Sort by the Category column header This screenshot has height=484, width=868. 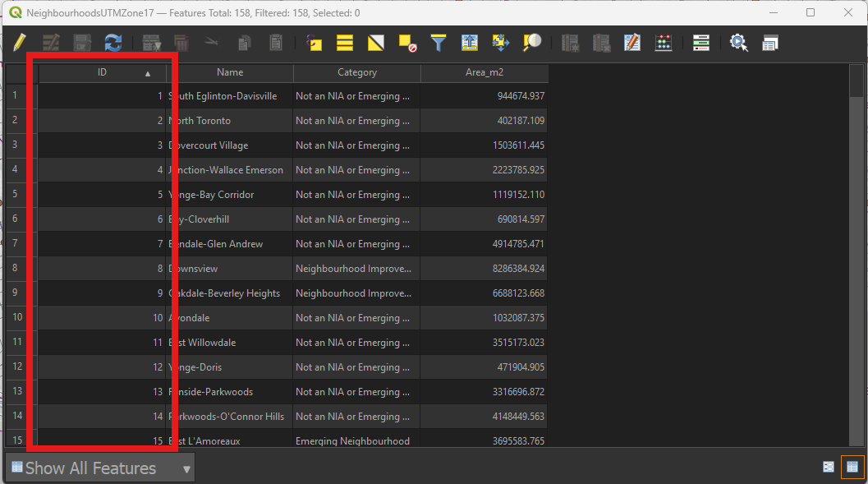[x=357, y=72]
